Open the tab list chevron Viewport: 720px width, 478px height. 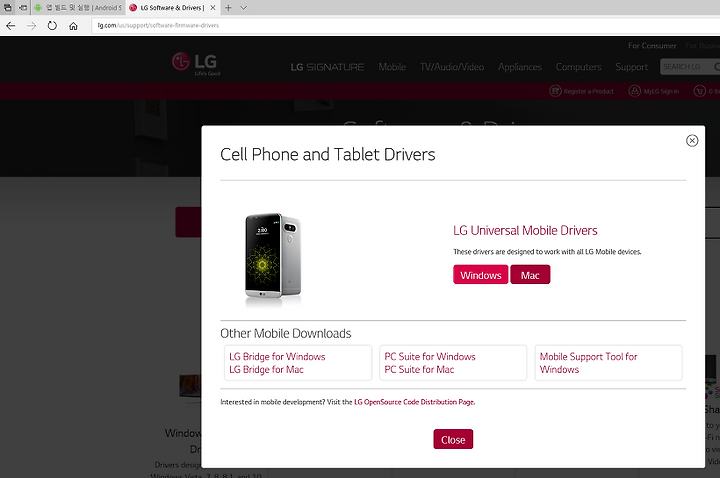point(244,8)
